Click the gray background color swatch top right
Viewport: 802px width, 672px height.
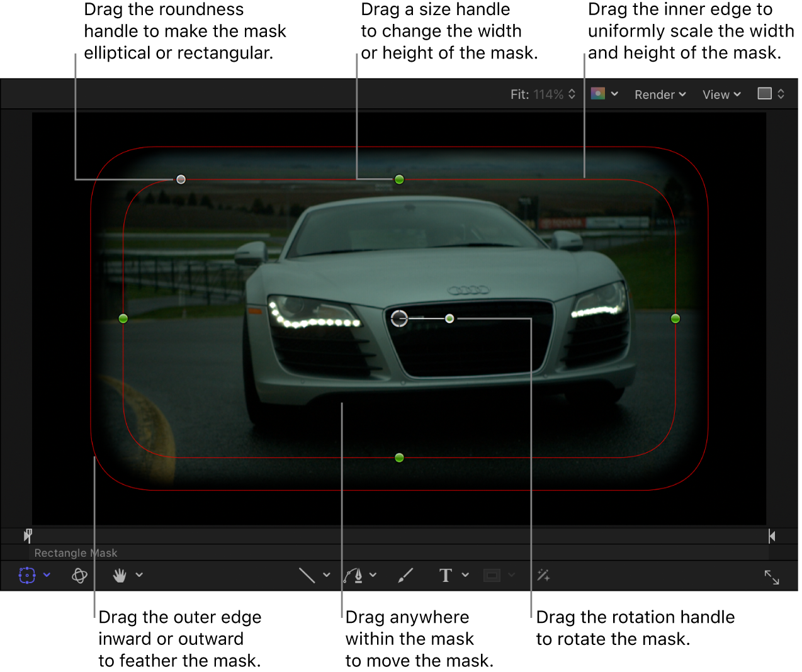pyautogui.click(x=764, y=93)
